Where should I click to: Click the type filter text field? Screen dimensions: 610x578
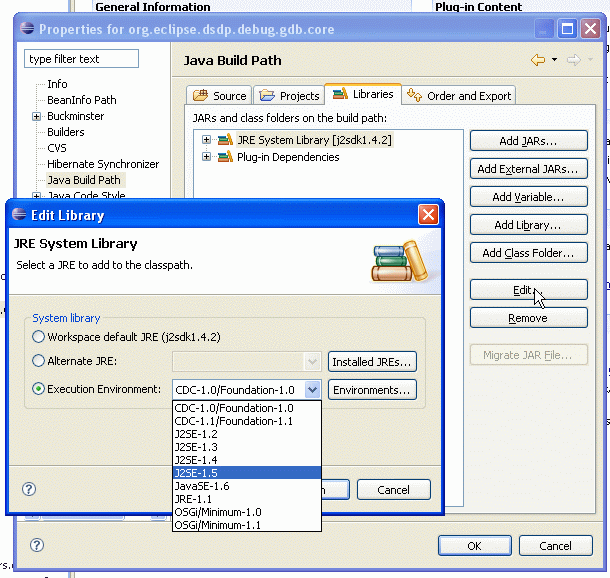pyautogui.click(x=81, y=59)
